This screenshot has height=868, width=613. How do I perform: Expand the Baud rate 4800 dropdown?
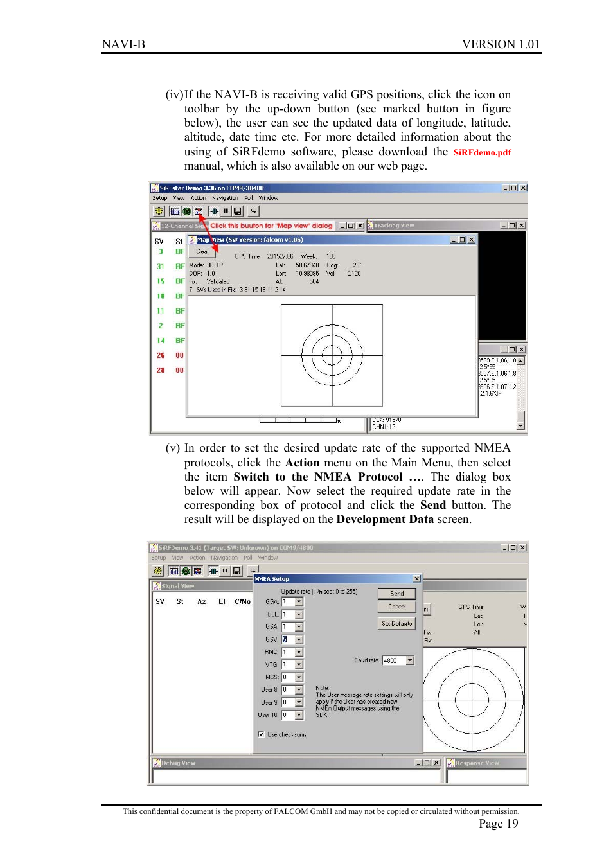click(x=410, y=660)
